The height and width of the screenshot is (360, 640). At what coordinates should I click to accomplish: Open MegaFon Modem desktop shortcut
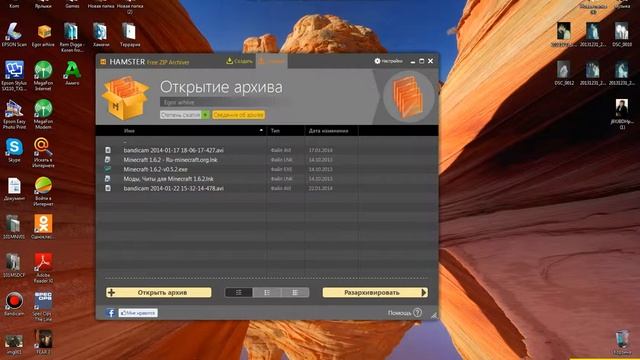coord(43,115)
